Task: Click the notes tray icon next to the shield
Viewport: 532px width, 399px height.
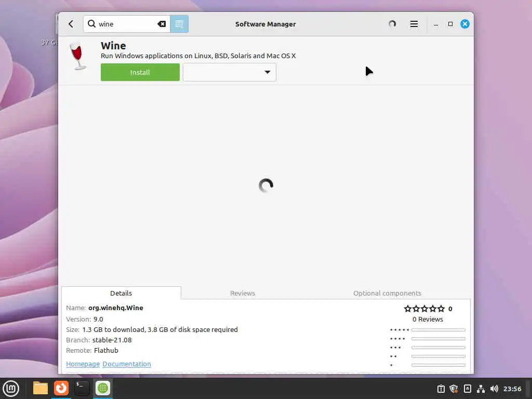Action: pos(467,389)
